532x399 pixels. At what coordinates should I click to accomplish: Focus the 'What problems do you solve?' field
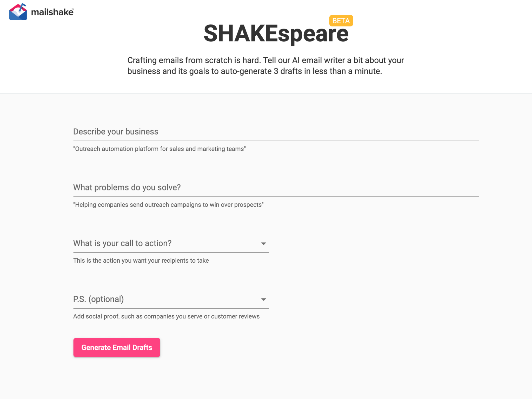pos(276,187)
